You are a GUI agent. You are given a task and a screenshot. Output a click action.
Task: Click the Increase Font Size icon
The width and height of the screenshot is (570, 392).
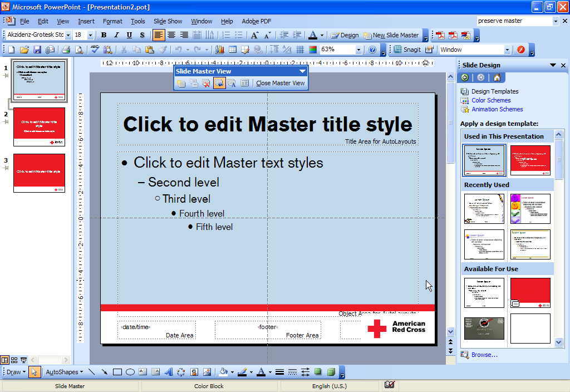[254, 35]
